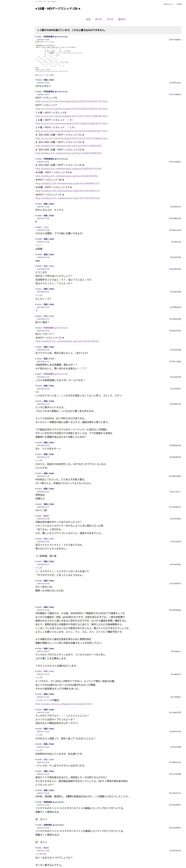This screenshot has height=868, width=186.
Task: Open hobby.2ch.net link ending 1036078596/l50
Action: point(69,153)
